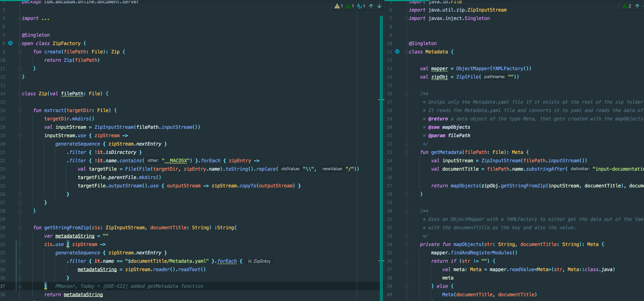Click line number 23 in right editor gutter
Viewport: 644px width, 301px height.
[390, 152]
